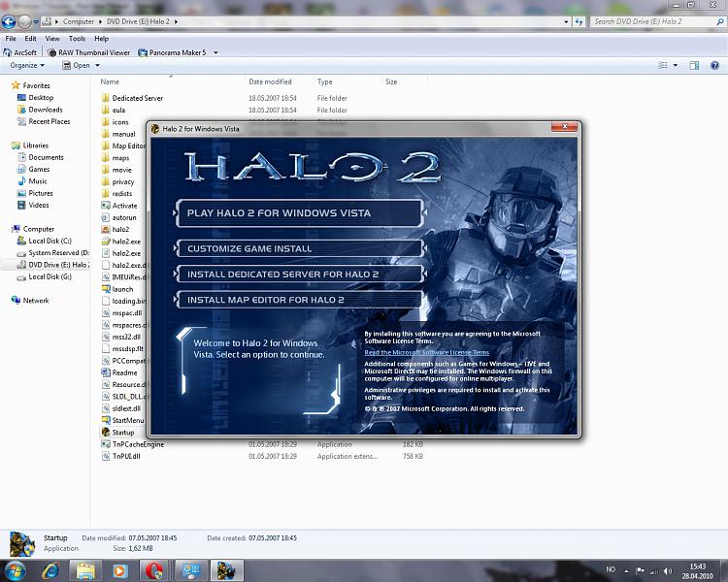Screen dimensions: 728x582
Task: Click the Explorer forward arrow button
Action: tap(24, 21)
